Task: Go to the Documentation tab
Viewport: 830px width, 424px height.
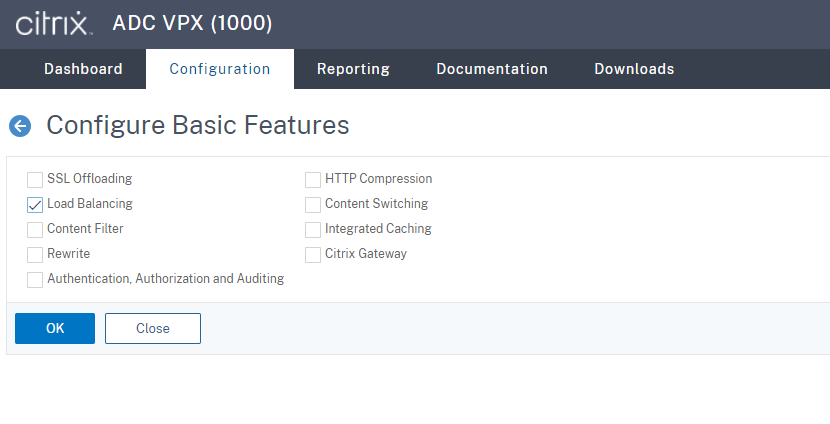Action: [x=492, y=69]
